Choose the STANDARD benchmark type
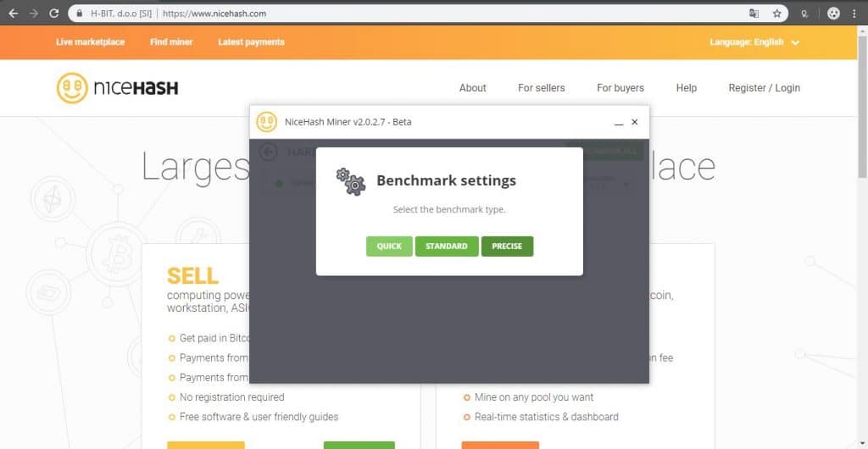The height and width of the screenshot is (449, 868). pyautogui.click(x=447, y=246)
